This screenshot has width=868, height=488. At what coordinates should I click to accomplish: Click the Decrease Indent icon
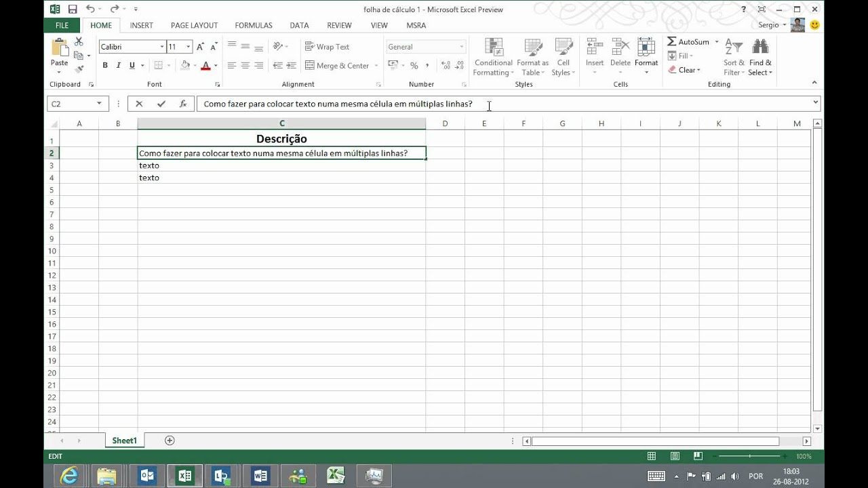(x=277, y=66)
